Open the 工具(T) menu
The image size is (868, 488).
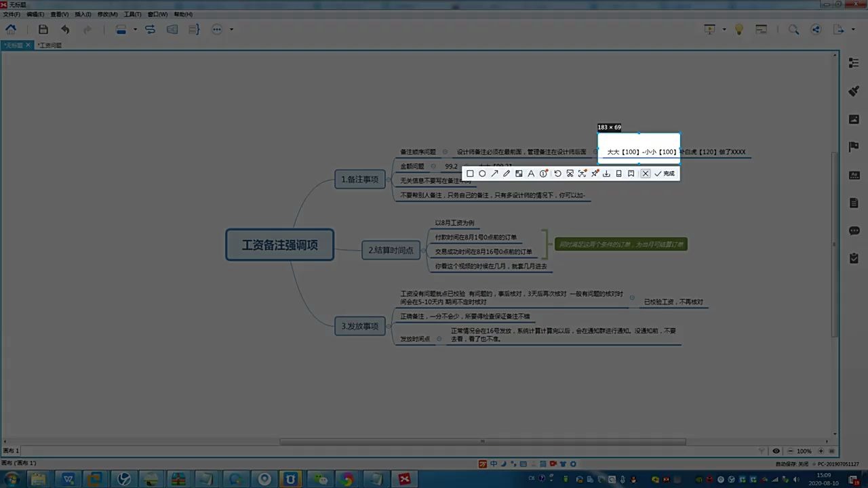(x=132, y=14)
